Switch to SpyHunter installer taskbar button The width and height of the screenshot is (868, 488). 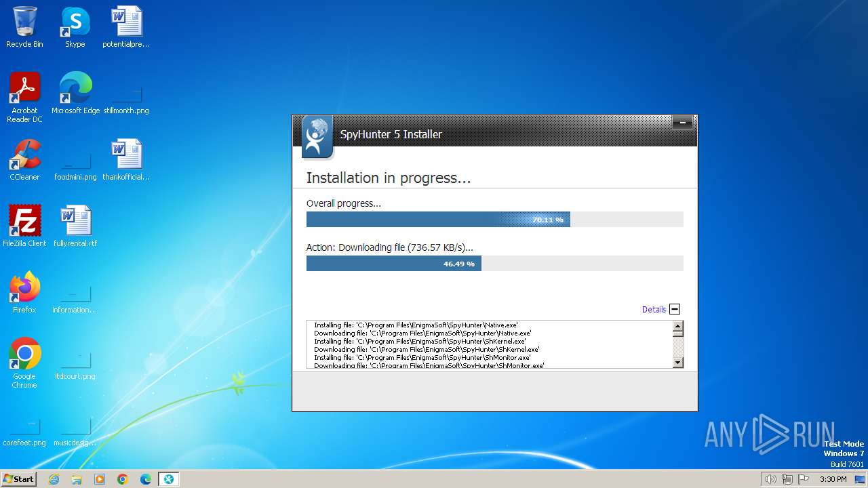pos(169,479)
